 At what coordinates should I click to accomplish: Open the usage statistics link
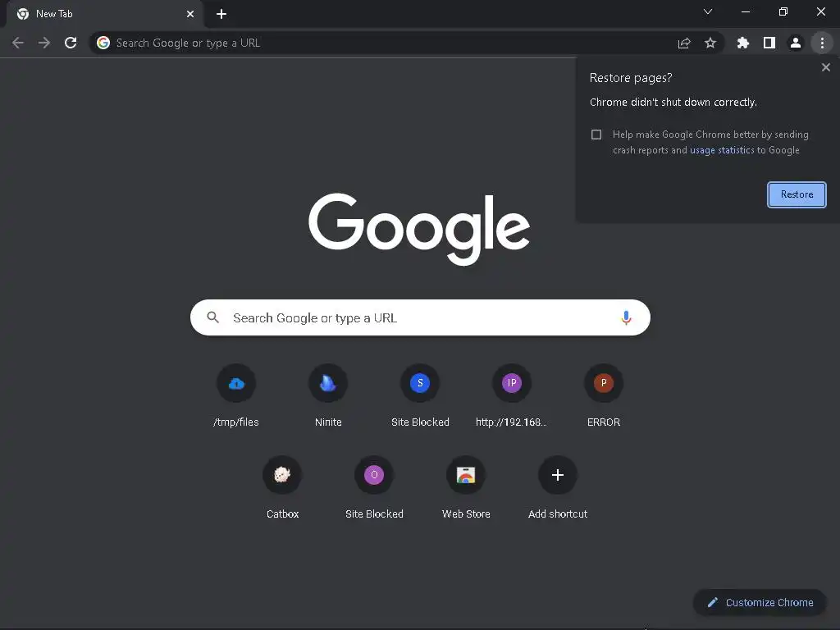pos(722,150)
